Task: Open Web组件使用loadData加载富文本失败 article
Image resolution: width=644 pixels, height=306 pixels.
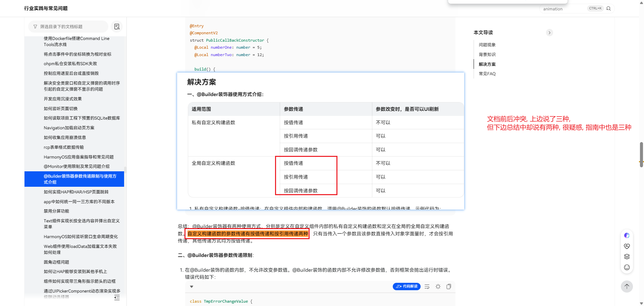Action: click(80, 249)
